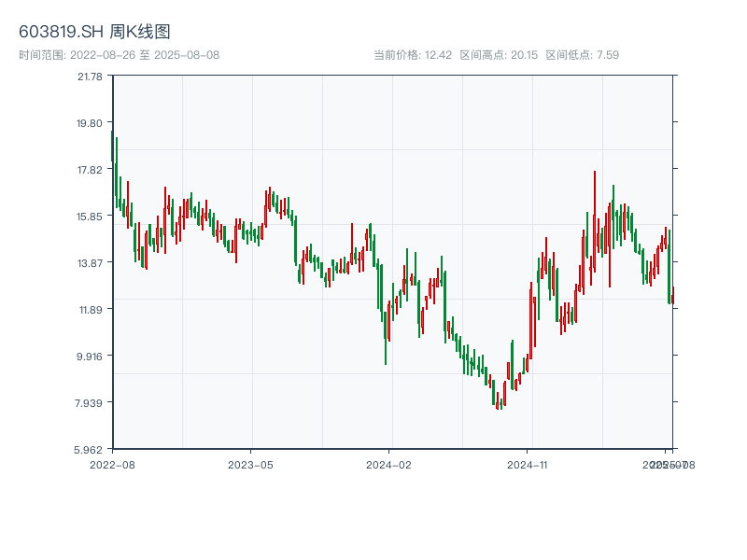Select the time range text 2022-08-26 至 2025-08-08
This screenshot has width=747, height=560.
(145, 55)
